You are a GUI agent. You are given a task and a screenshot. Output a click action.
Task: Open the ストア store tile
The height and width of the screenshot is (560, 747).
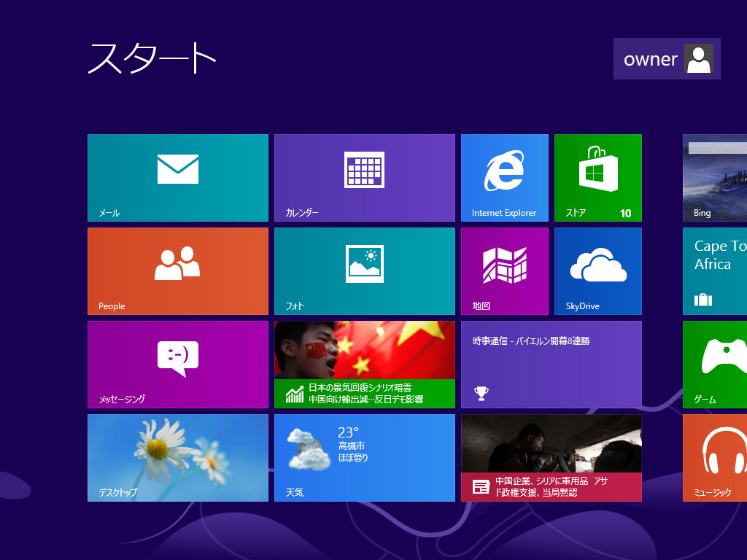point(598,178)
